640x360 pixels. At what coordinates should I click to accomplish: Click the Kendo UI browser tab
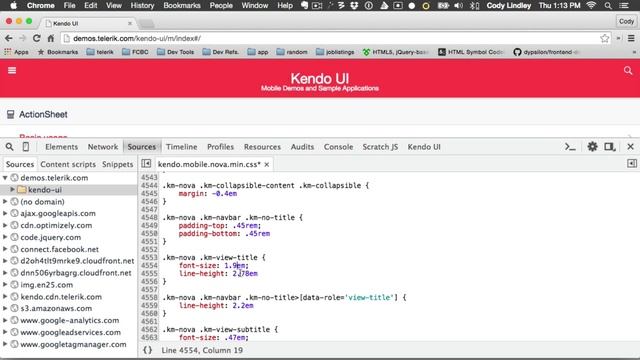[x=89, y=23]
